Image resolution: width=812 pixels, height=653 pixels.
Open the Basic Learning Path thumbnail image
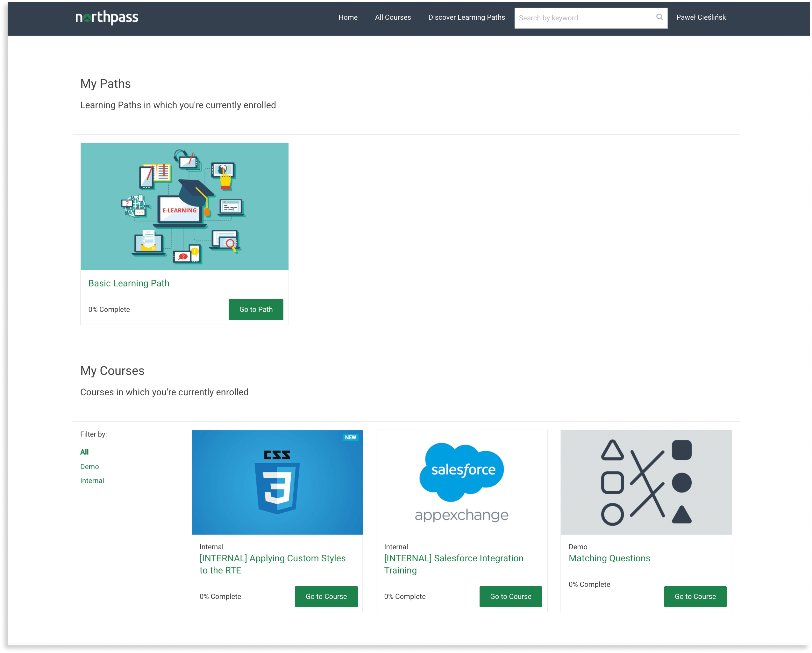(185, 206)
